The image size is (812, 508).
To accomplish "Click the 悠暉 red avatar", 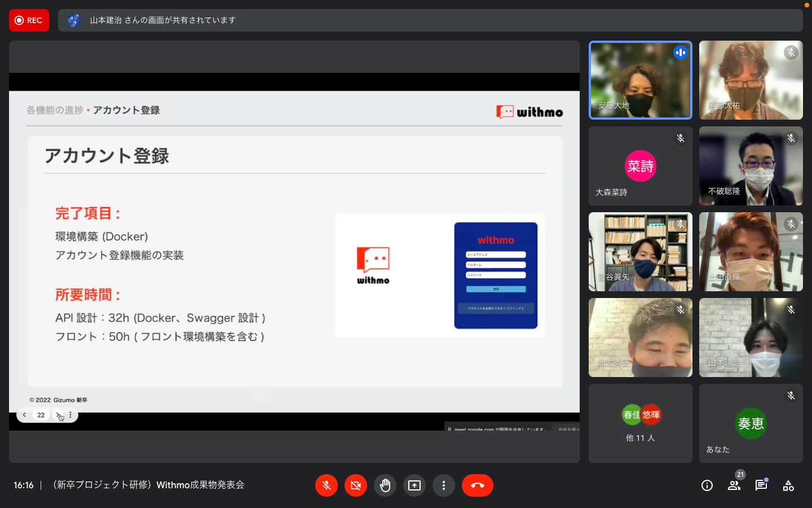I will pos(651,415).
